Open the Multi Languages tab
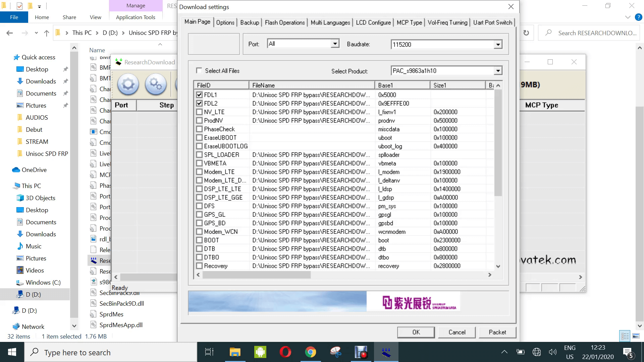Screen dimensions: 644x362 tap(330, 22)
